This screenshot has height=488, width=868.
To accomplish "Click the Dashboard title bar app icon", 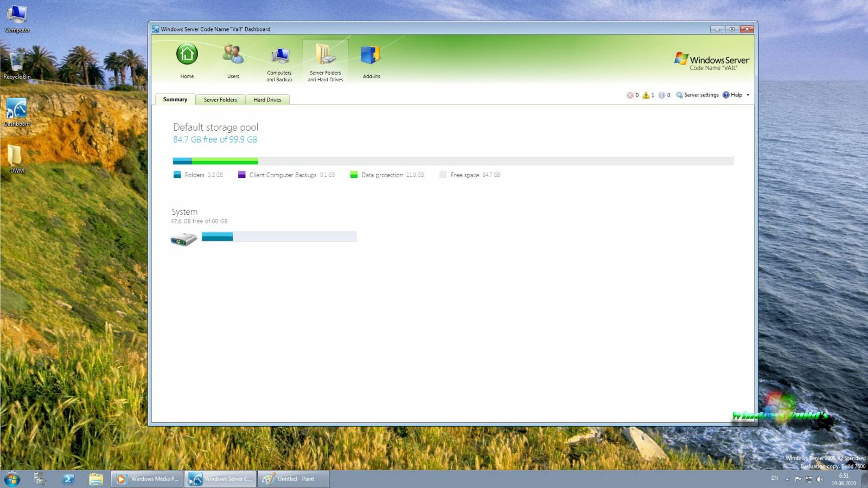I will (x=156, y=29).
